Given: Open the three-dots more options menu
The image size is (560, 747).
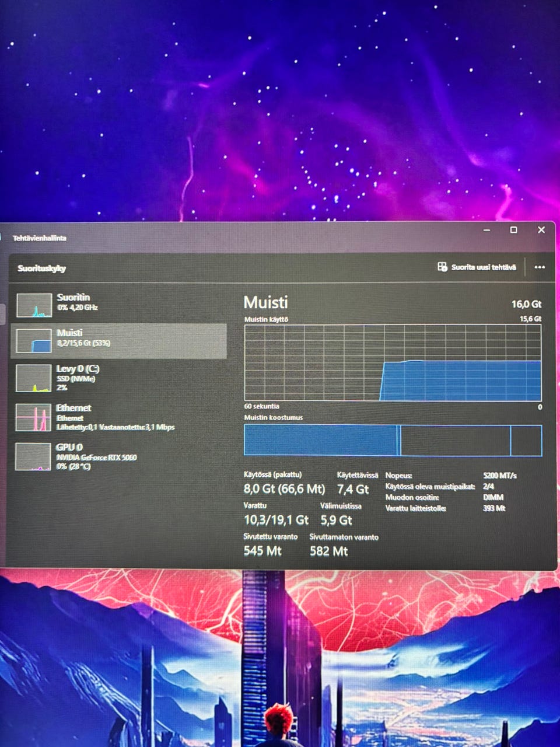Looking at the screenshot, I should 540,267.
